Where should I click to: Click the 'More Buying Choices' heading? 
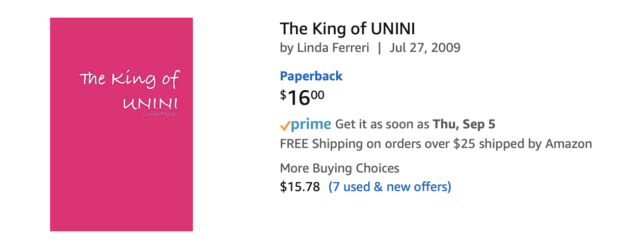pos(340,169)
